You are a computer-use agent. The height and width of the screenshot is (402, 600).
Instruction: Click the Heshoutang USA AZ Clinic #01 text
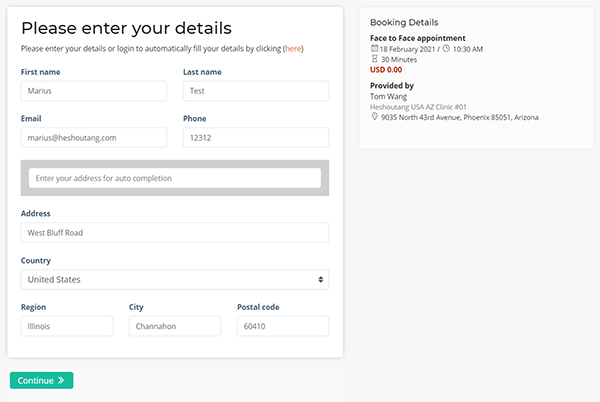coord(418,107)
